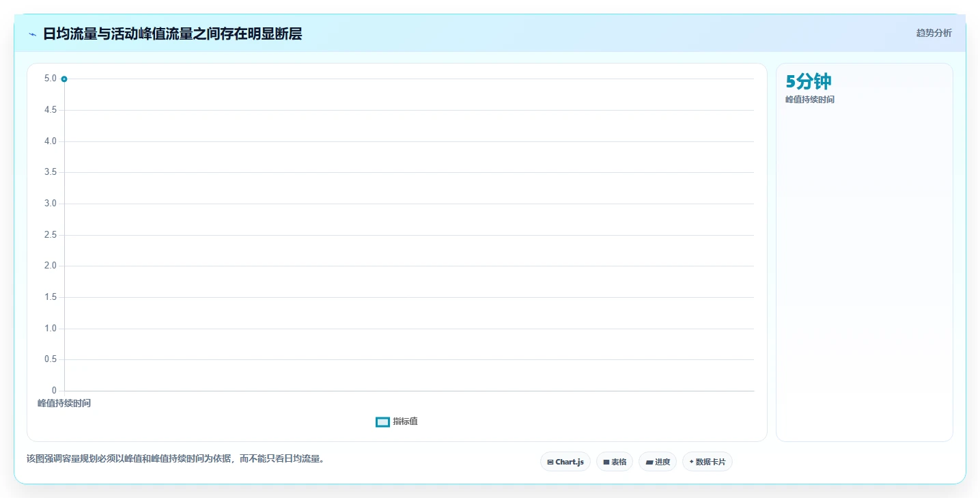Click the 3.5 y-axis tick label
This screenshot has height=498, width=980.
[51, 172]
